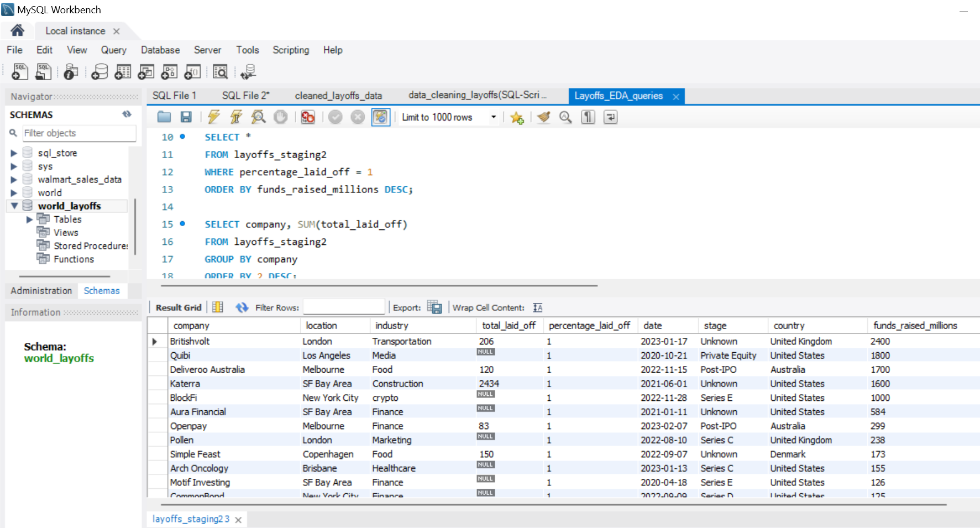Switch to the cleaned_layoffs_data tab
The width and height of the screenshot is (980, 528).
[x=338, y=96]
